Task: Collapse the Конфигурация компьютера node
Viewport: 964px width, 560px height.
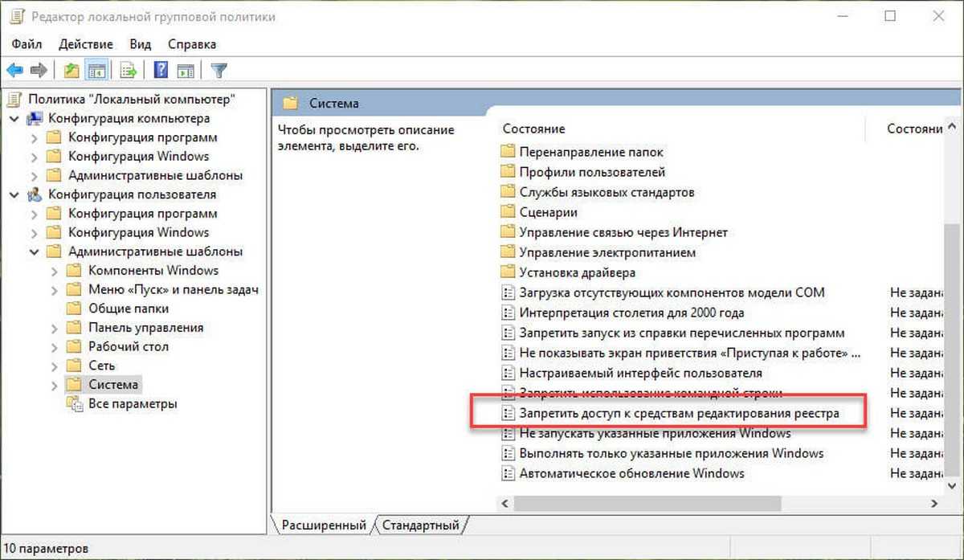Action: [x=14, y=119]
